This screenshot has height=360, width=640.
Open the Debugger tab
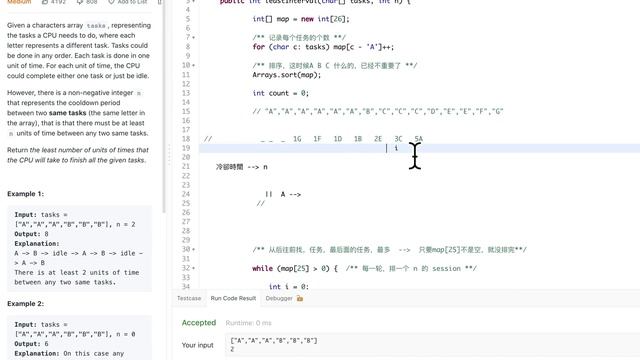coord(279,298)
